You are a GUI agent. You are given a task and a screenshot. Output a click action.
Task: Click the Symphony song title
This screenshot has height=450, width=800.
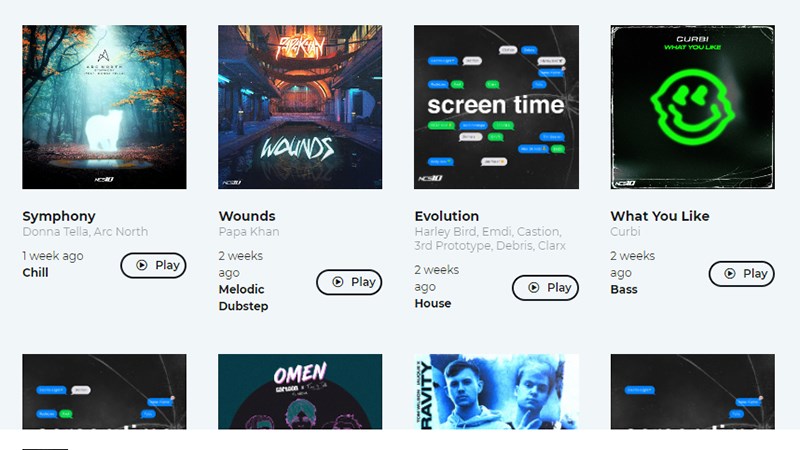[x=59, y=216]
